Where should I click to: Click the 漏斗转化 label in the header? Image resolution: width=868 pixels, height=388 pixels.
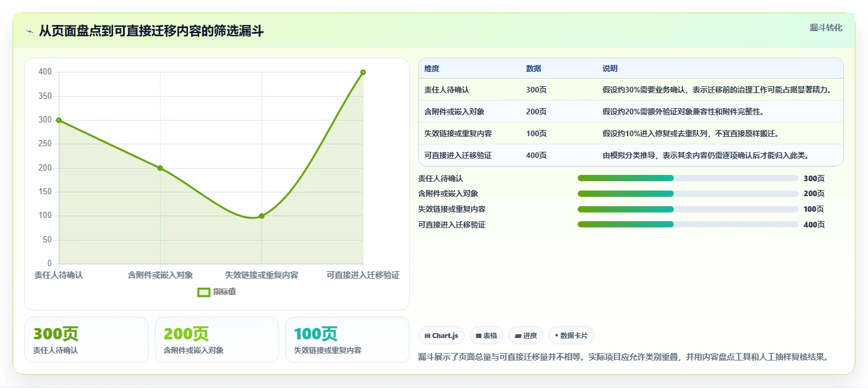click(x=826, y=28)
